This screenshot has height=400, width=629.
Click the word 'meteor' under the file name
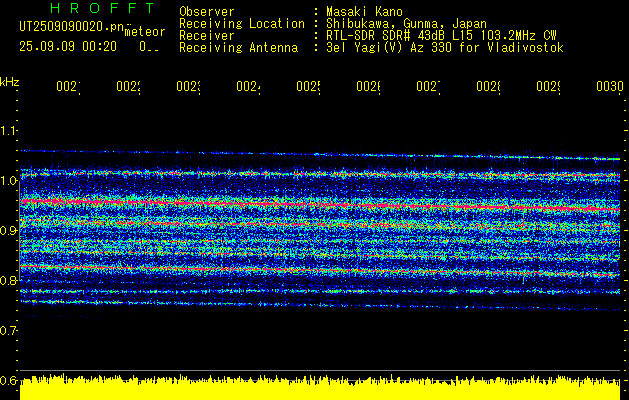145,32
